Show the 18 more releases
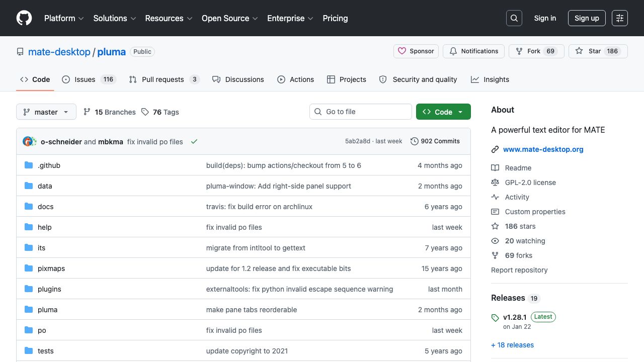The height and width of the screenshot is (362, 644). (512, 345)
